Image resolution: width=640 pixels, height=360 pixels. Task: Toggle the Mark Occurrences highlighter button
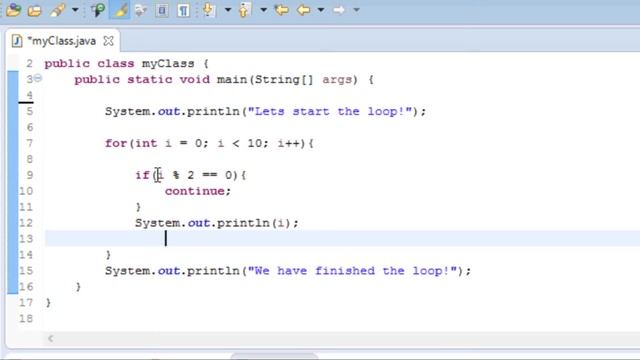tap(120, 10)
